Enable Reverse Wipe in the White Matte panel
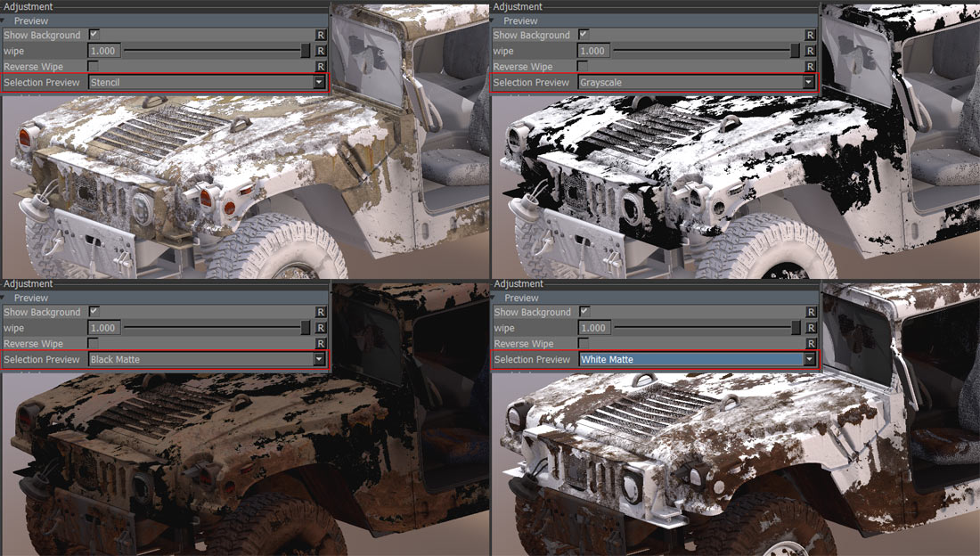 [x=584, y=344]
